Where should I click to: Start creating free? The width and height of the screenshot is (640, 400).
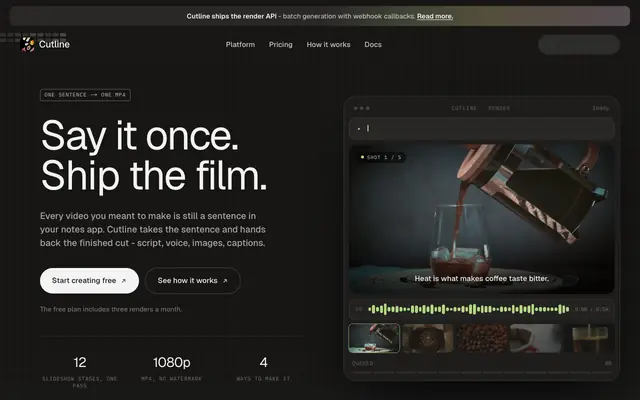coord(89,281)
